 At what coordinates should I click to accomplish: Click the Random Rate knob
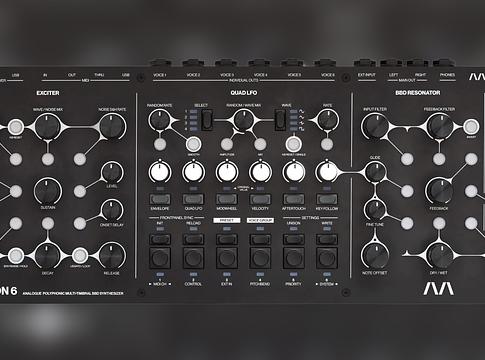(160, 120)
